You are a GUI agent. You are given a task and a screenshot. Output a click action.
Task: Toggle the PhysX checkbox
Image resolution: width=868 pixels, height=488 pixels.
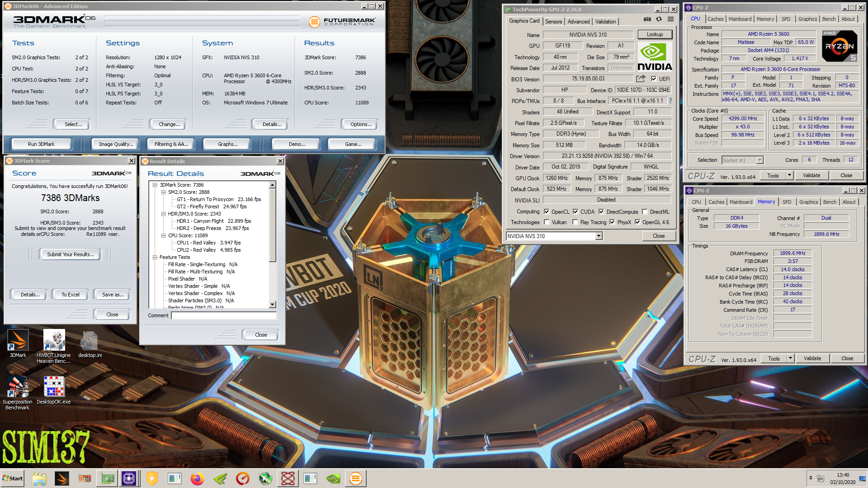(612, 222)
